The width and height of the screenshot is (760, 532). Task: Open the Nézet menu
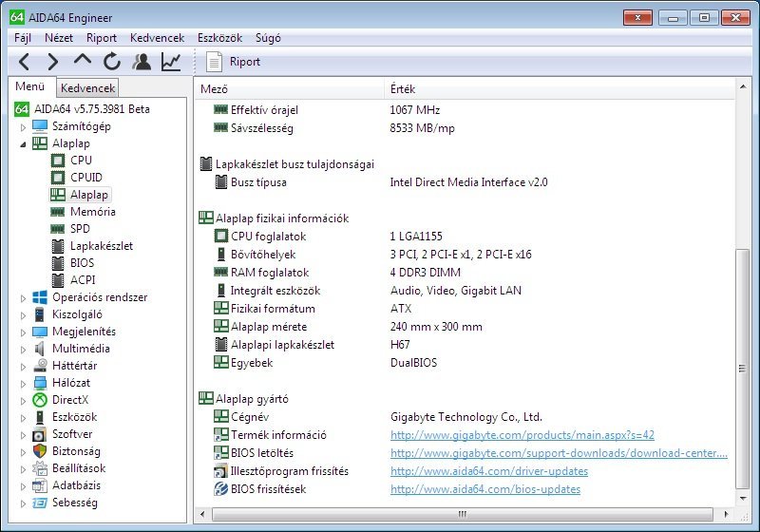pyautogui.click(x=59, y=38)
